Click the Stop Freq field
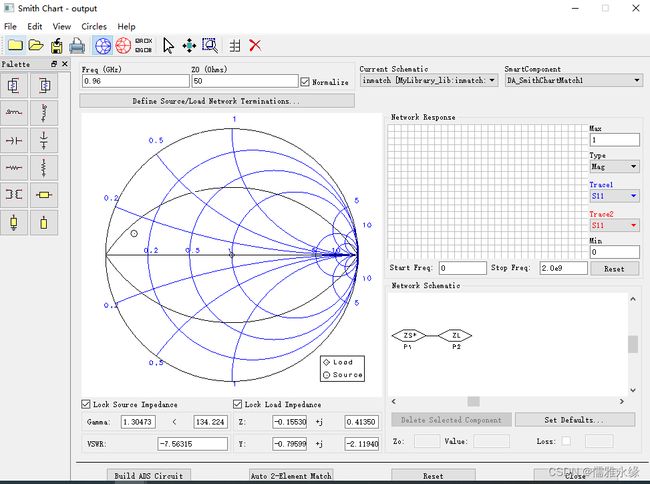Screen dimensions: 650x484 coord(564,268)
